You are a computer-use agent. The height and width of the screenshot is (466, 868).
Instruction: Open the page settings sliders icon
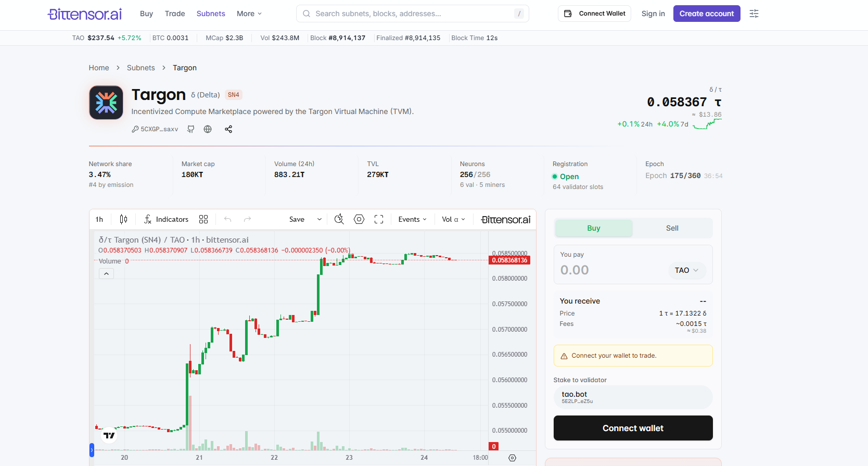[x=754, y=14]
